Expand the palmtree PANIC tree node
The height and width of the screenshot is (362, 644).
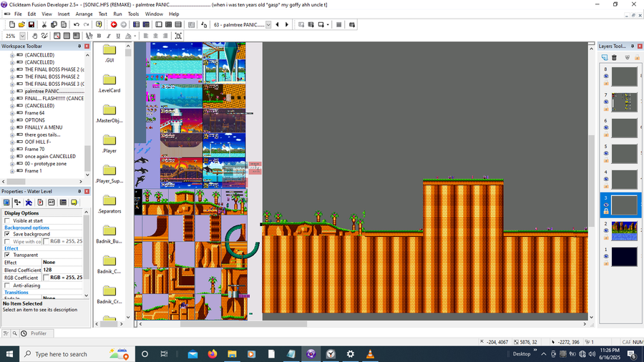(12, 91)
